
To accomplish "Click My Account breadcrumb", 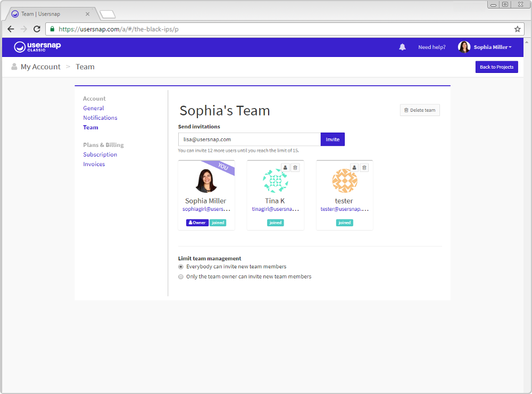I will point(41,67).
